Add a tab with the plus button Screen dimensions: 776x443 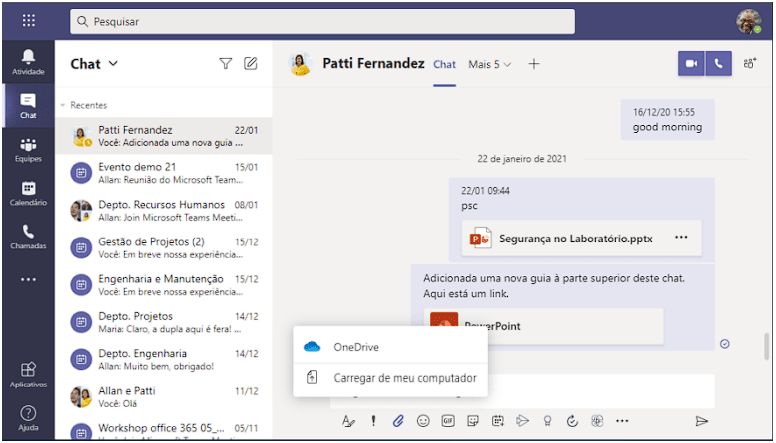point(534,64)
